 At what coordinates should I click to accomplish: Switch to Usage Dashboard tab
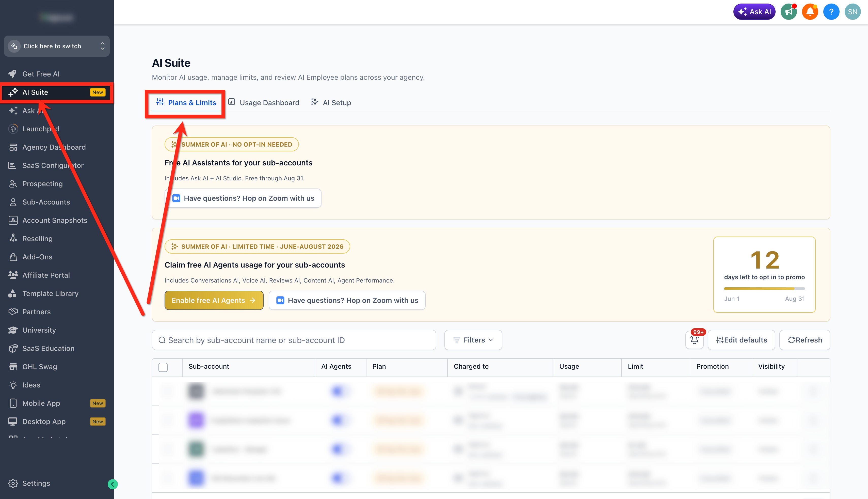pyautogui.click(x=264, y=103)
